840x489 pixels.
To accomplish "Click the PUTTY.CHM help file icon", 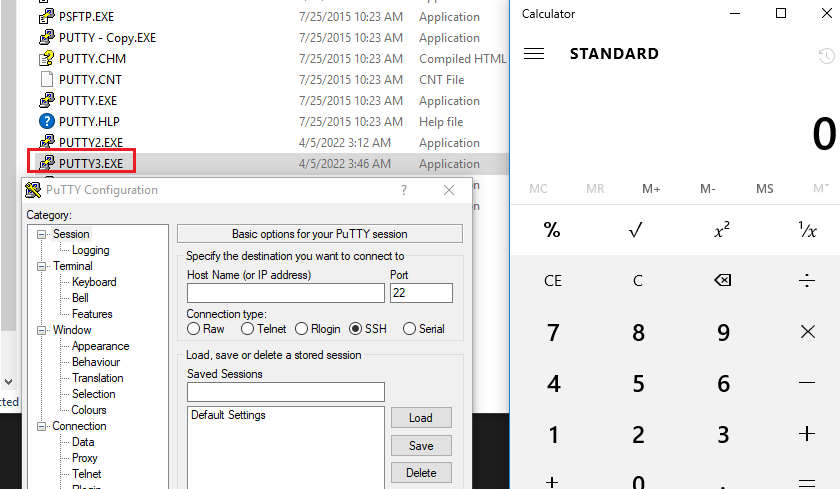I will 47,58.
